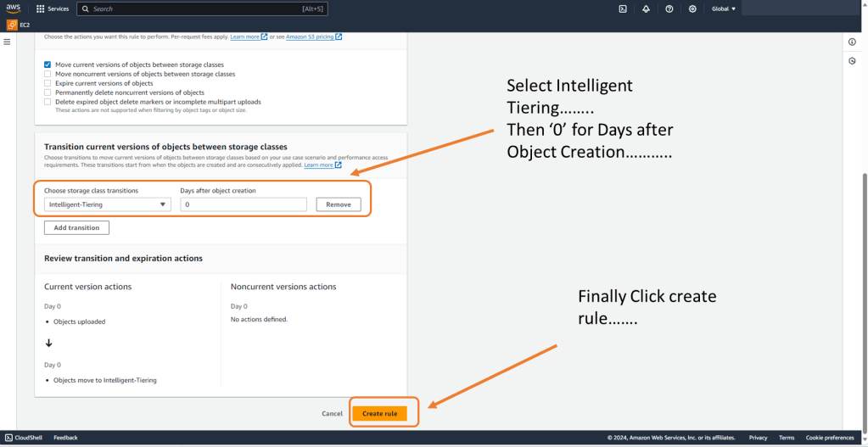The width and height of the screenshot is (868, 447).
Task: Expand the hamburger side navigation menu
Action: click(8, 42)
